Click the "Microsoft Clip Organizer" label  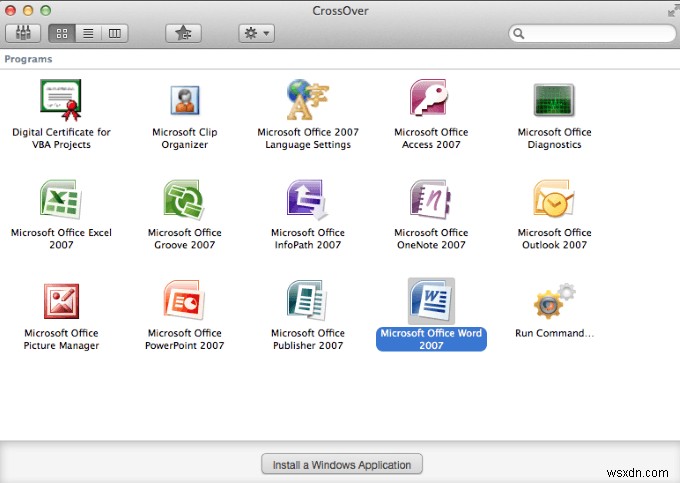click(185, 138)
